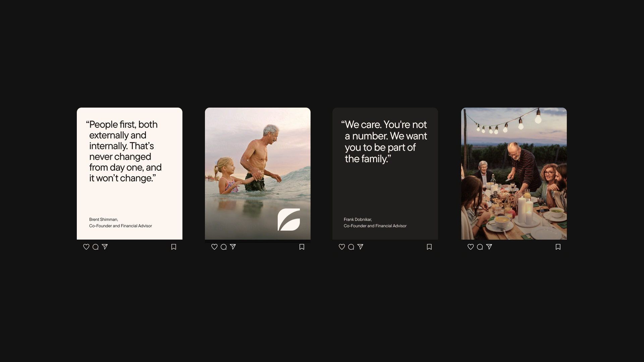
Task: Share the Brent Shimman quote post
Action: coord(105,247)
